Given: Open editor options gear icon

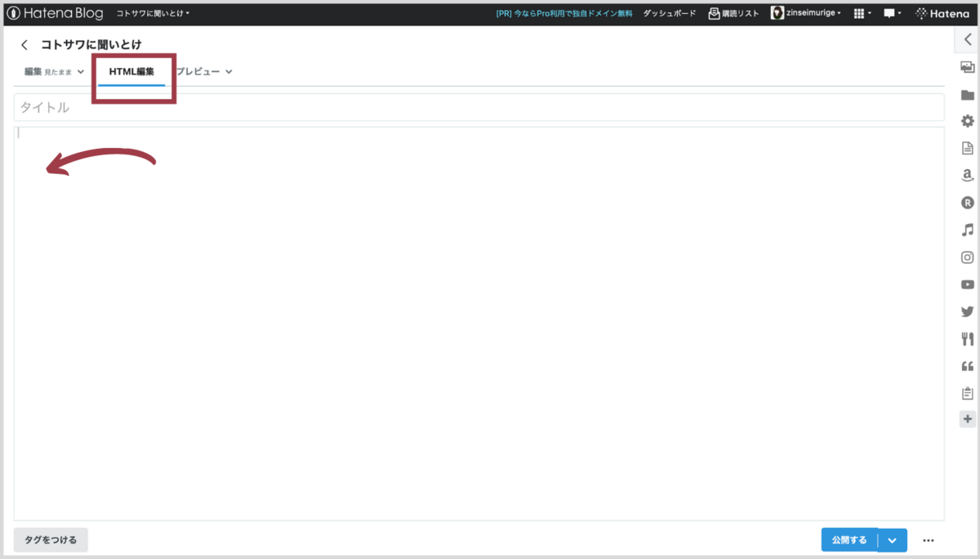Looking at the screenshot, I should tap(967, 121).
